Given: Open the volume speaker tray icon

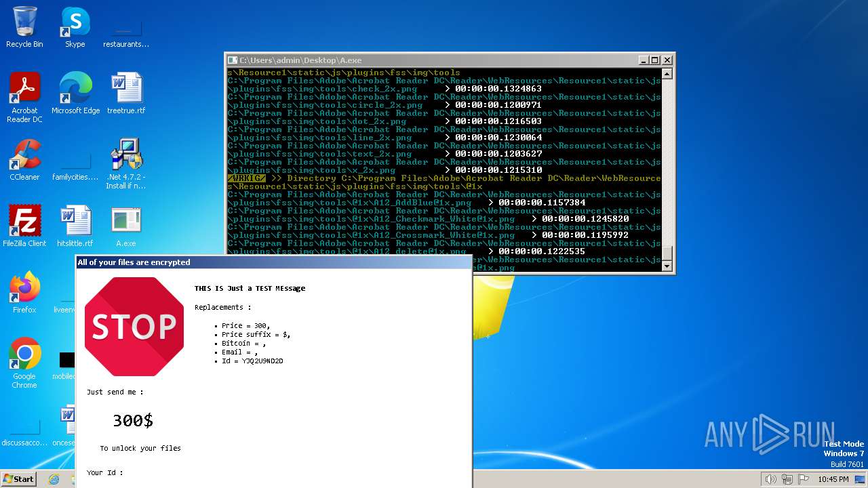Looking at the screenshot, I should coord(770,479).
